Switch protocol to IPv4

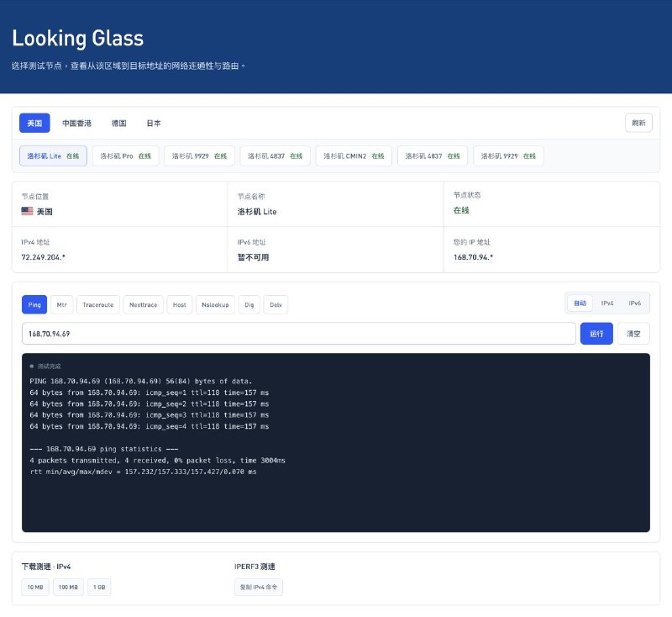tap(607, 303)
